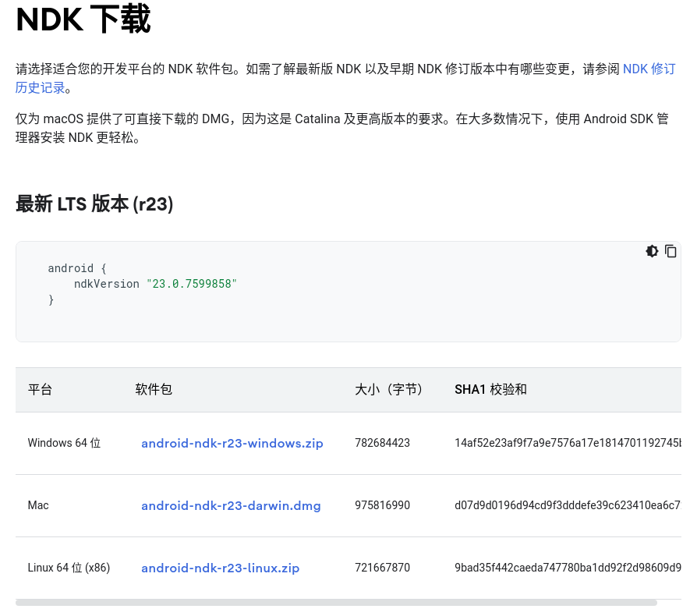Select the 最新 LTS 版本 (r23) heading

pyautogui.click(x=94, y=204)
